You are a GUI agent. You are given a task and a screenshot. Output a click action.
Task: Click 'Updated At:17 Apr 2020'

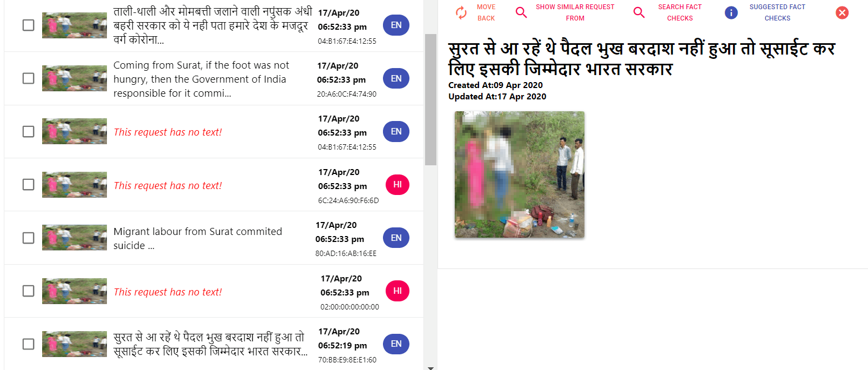click(497, 96)
